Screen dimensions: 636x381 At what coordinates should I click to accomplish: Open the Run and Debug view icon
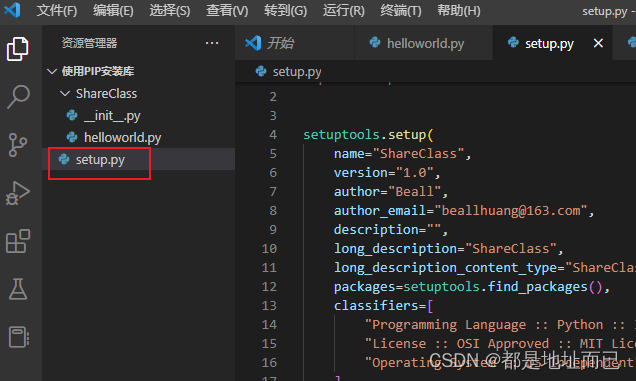click(x=18, y=193)
